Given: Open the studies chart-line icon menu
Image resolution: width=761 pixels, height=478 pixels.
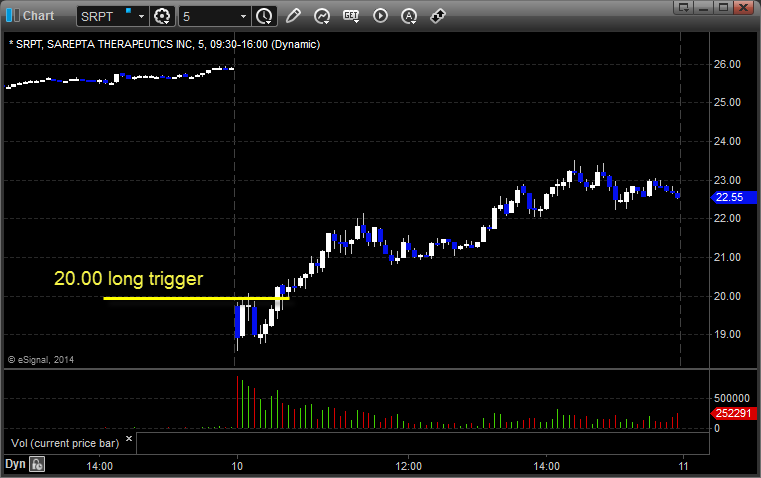Looking at the screenshot, I should 322,16.
